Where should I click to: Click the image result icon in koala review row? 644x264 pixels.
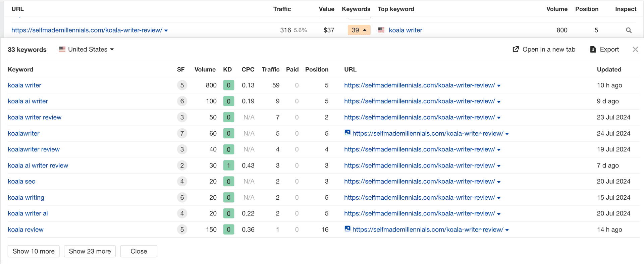347,229
